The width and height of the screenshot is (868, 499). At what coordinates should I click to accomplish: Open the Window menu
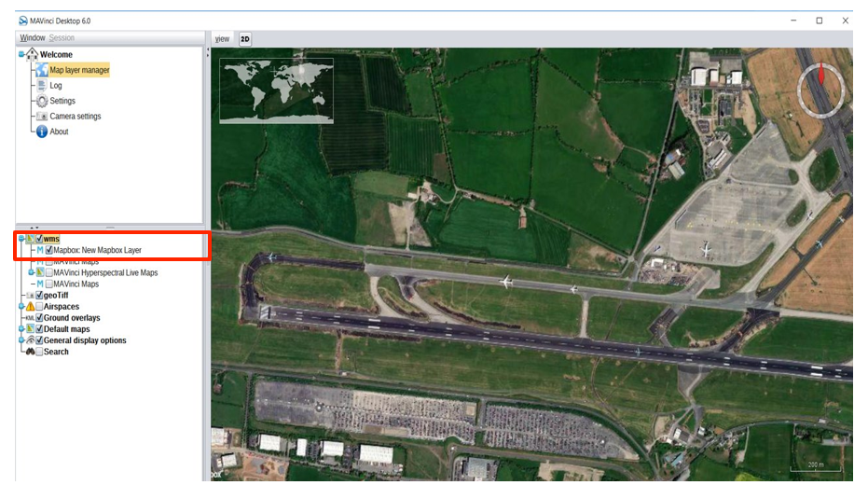tap(33, 38)
